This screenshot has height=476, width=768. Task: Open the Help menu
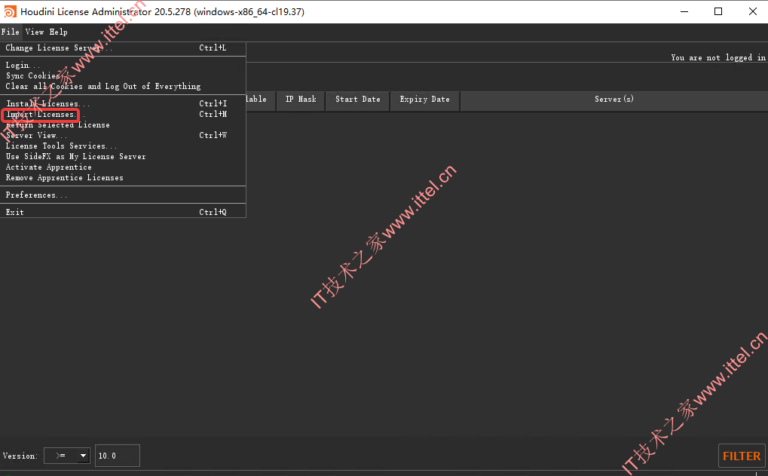coord(59,32)
